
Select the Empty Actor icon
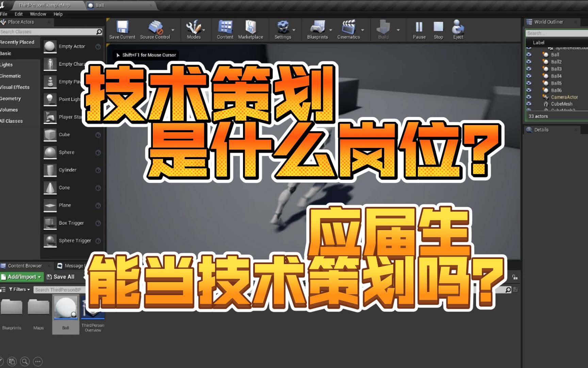click(50, 47)
